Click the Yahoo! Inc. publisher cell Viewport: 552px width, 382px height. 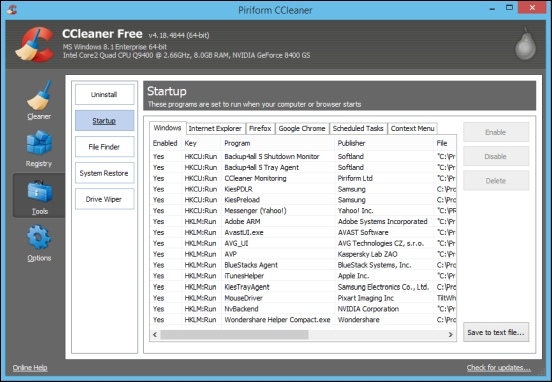pos(355,211)
